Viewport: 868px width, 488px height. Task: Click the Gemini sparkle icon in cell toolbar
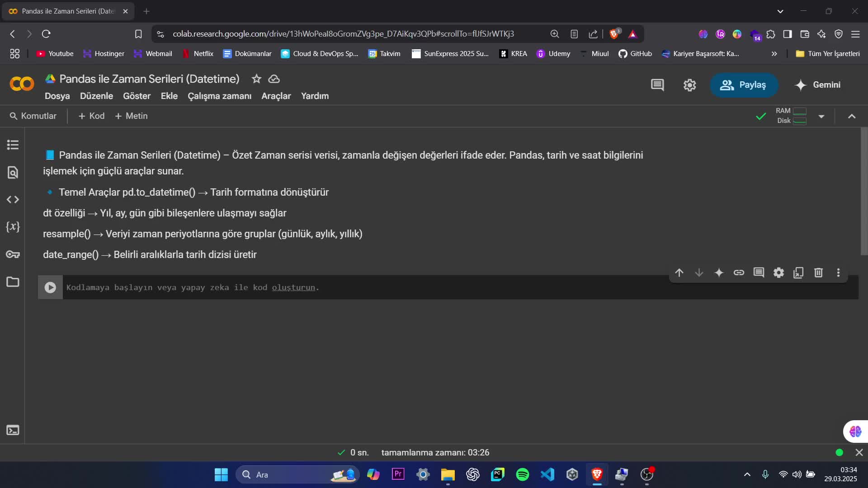click(x=719, y=272)
